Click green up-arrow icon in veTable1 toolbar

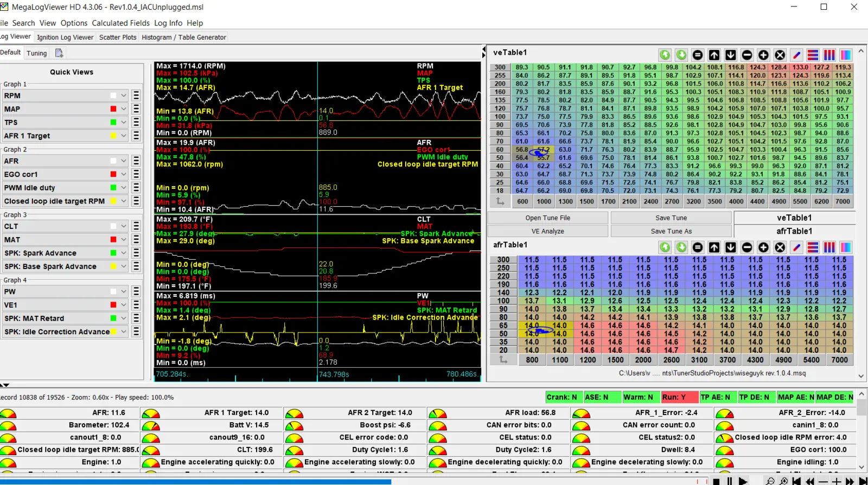coord(665,55)
